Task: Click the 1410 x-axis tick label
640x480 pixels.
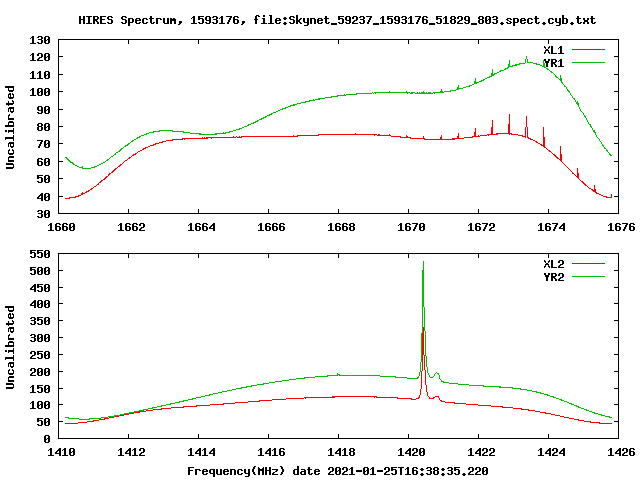Action: pos(61,452)
